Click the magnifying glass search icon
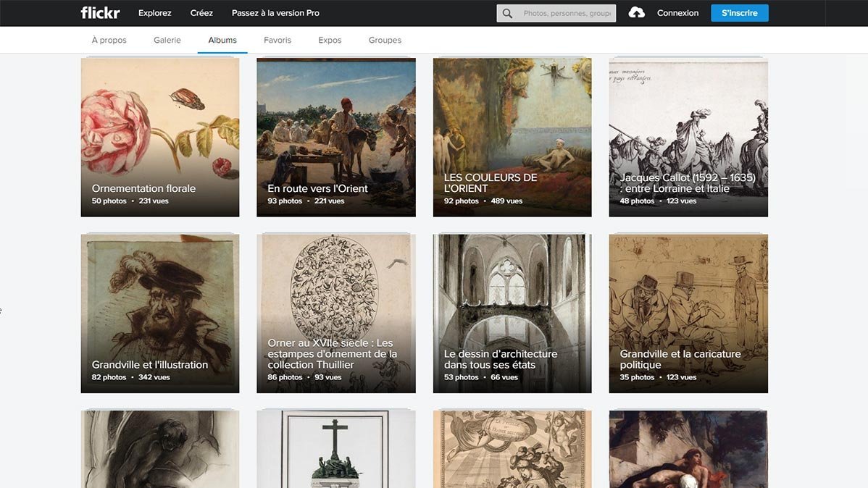 click(x=507, y=13)
